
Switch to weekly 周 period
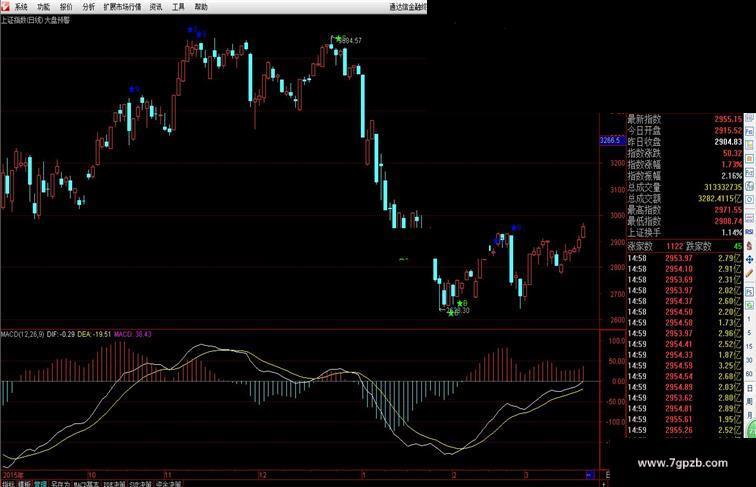[750, 402]
